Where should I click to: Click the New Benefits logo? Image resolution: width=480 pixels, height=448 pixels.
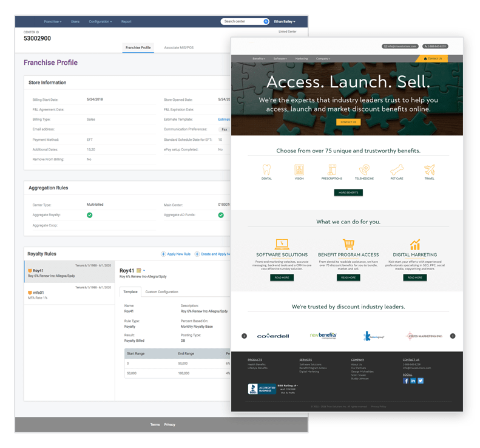[323, 335]
